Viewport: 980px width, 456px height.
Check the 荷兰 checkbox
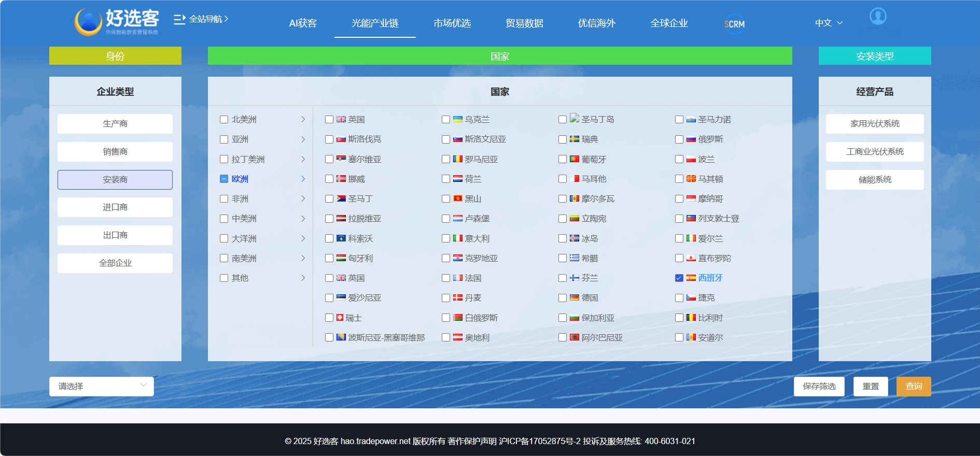[x=445, y=179]
